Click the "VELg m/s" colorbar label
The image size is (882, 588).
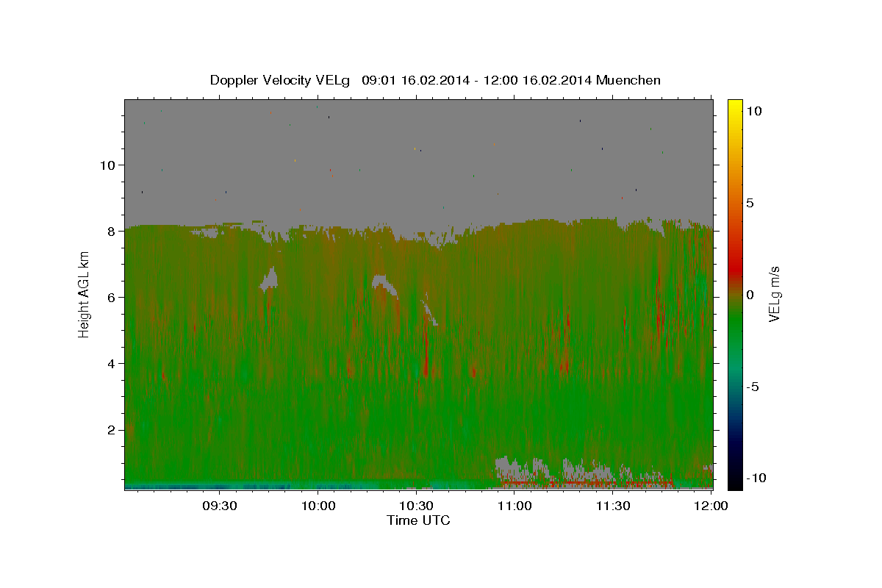coord(774,295)
